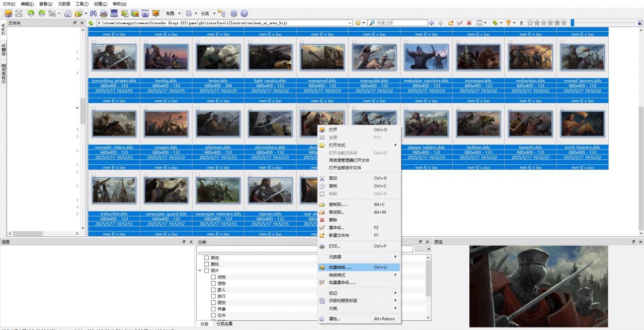Tick the 图标 category checkbox
The height and width of the screenshot is (330, 644).
click(x=206, y=264)
